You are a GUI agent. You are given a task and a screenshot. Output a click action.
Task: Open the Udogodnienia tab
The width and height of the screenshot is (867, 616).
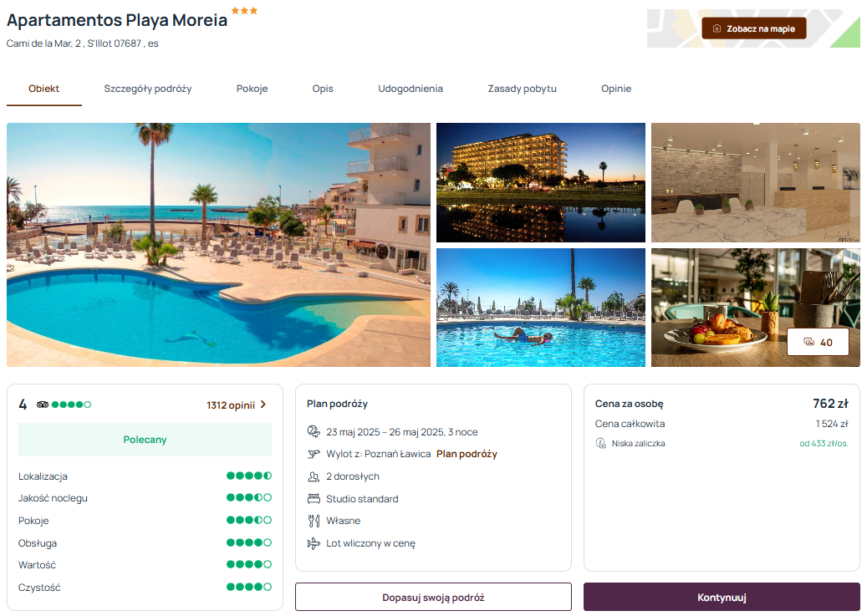(411, 89)
